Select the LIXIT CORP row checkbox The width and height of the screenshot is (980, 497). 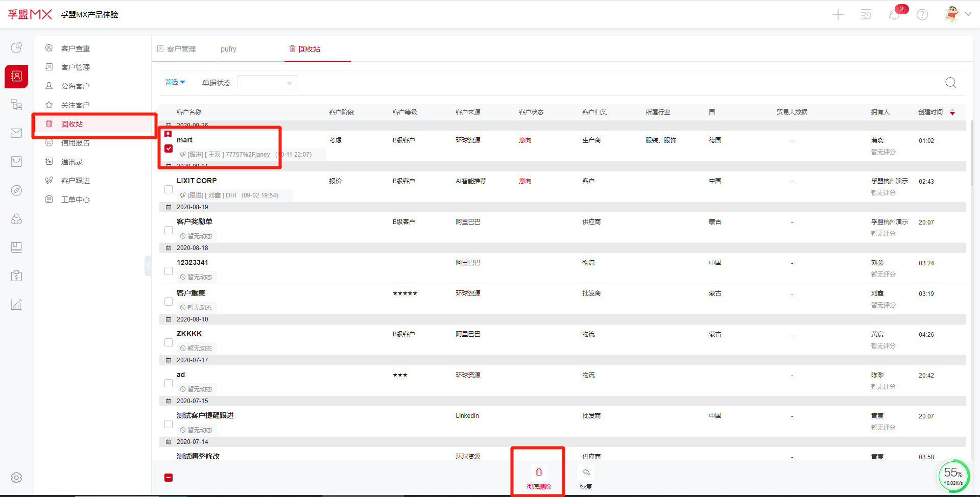pyautogui.click(x=169, y=189)
